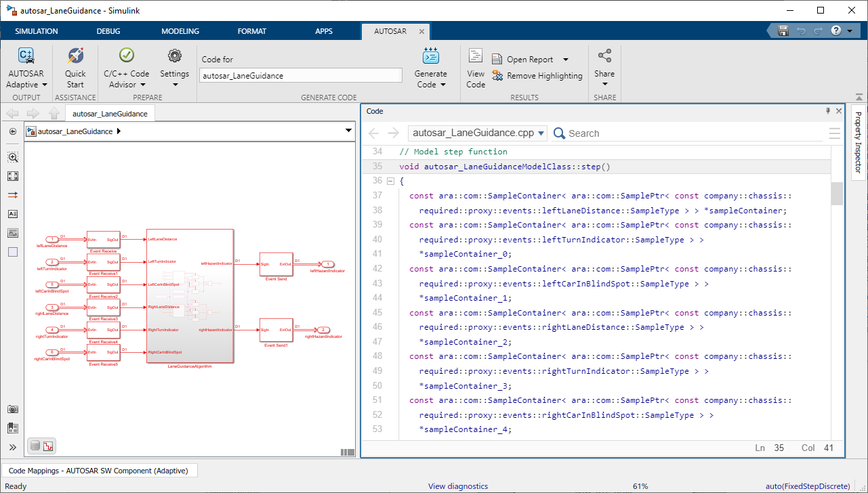Open the Property Inspector side tab
868x493 pixels.
(x=858, y=142)
